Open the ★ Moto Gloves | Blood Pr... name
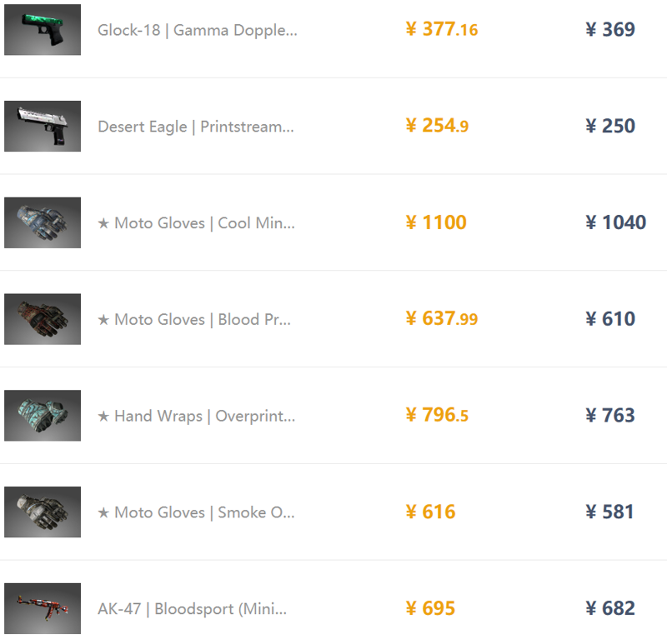667x644 pixels. [194, 320]
